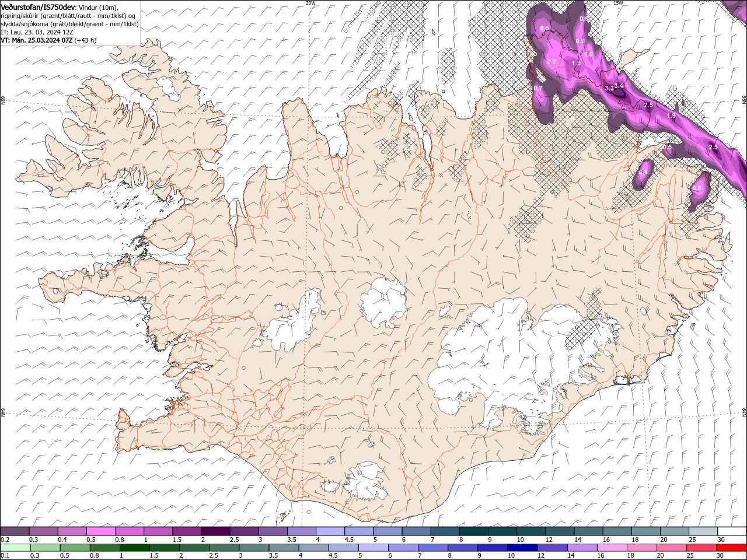The height and width of the screenshot is (560, 747).
Task: Pick bottom-row legend swatch between 10 and 12
Action: (522, 548)
